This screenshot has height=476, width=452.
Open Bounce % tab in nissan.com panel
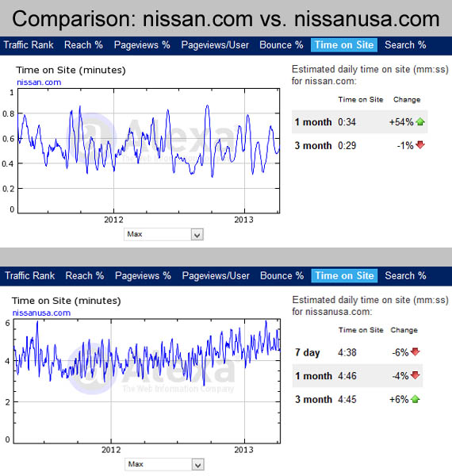pyautogui.click(x=282, y=45)
